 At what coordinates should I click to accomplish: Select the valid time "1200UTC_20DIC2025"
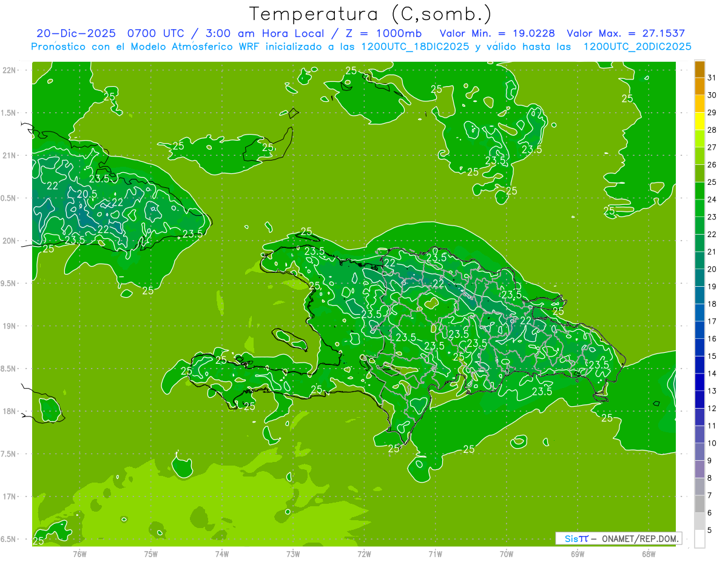[637, 47]
